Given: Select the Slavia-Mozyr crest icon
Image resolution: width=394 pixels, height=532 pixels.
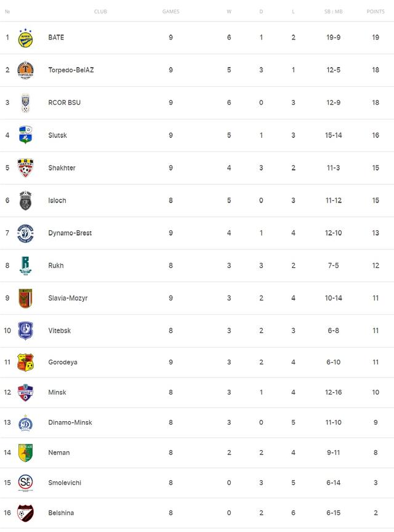Looking at the screenshot, I should [x=25, y=298].
